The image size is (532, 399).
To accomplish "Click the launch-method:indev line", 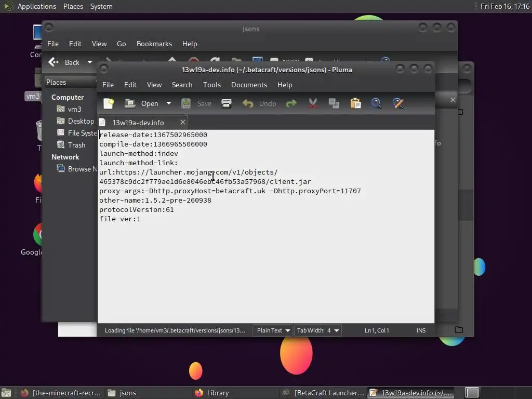I will click(x=138, y=154).
